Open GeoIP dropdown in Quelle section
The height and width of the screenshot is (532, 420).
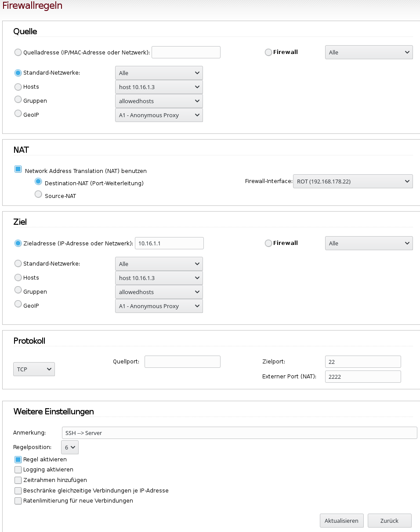(159, 115)
